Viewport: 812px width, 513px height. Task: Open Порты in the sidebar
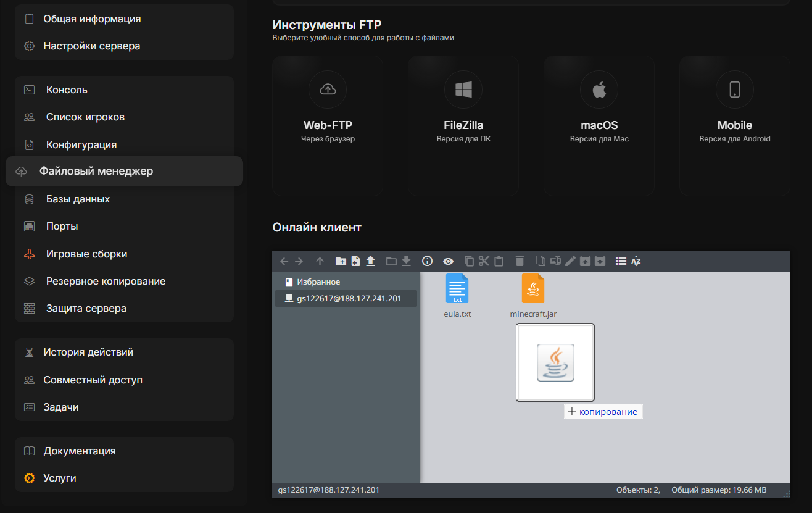tap(124, 226)
